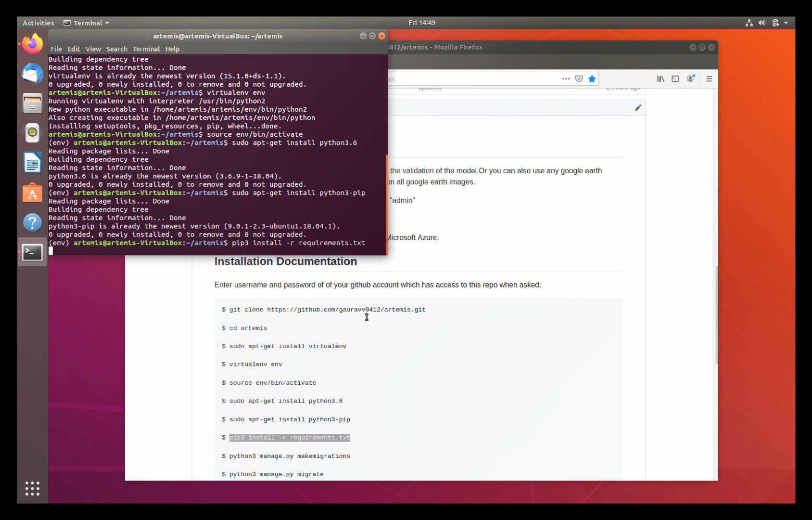Open the system menu arrow in top bar
Image resolution: width=812 pixels, height=520 pixels.
click(786, 23)
